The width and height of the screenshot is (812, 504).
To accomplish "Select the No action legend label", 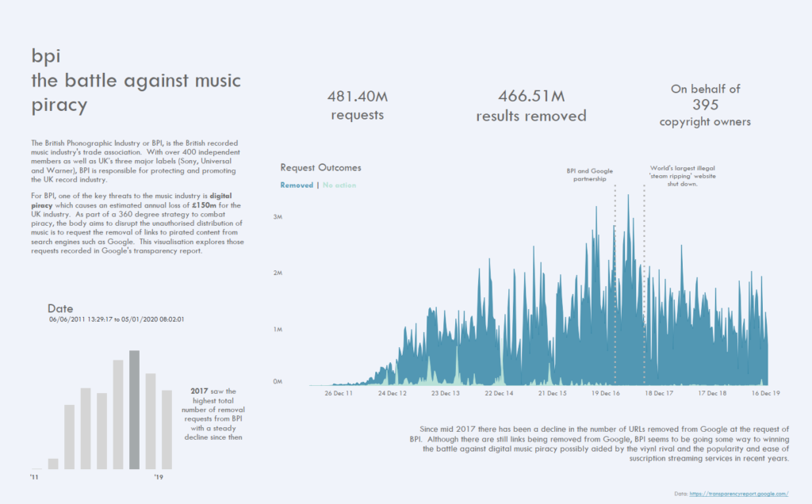I will tap(339, 185).
